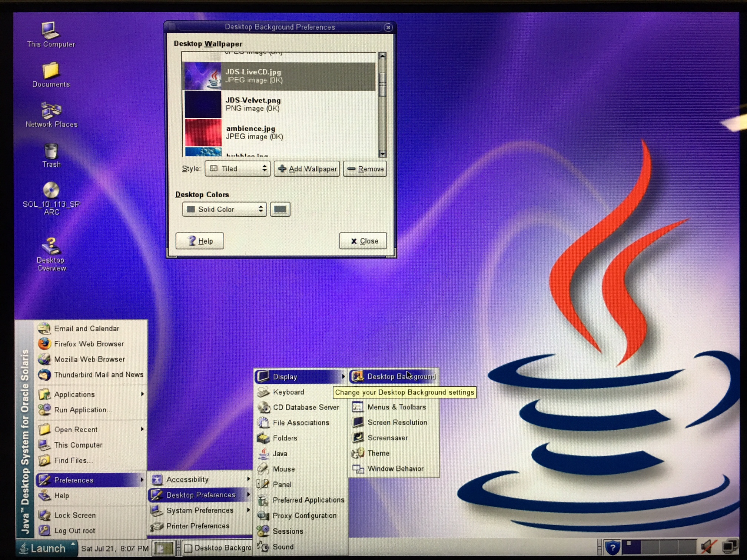The height and width of the screenshot is (560, 747).
Task: Expand the Accessibility submenu
Action: 200,480
